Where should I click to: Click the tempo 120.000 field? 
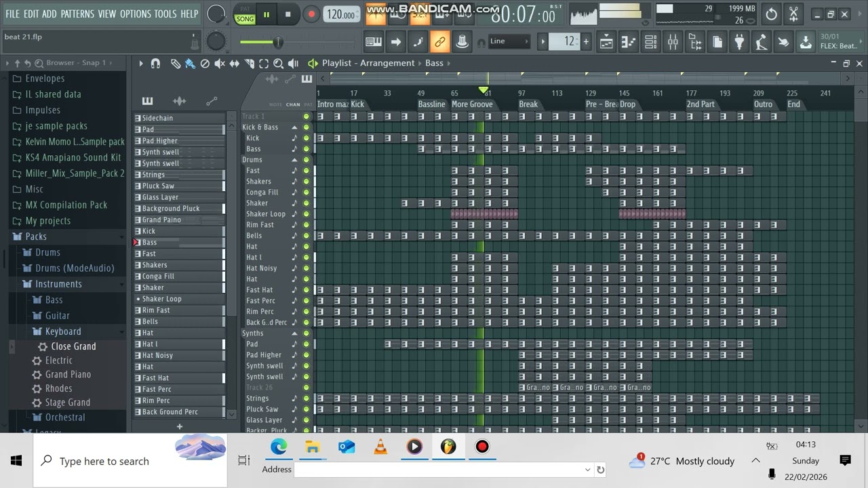342,15
